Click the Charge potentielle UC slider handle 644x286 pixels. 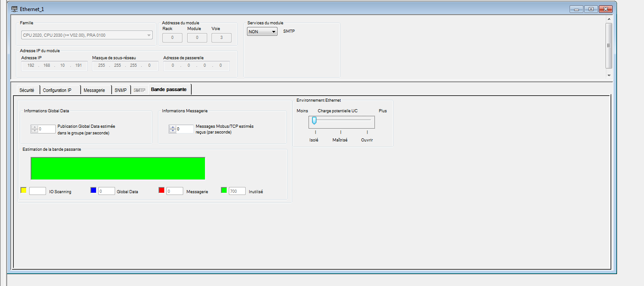coord(314,120)
